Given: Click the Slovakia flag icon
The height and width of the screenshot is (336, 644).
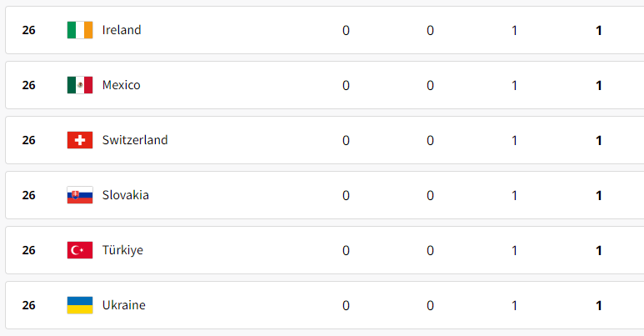Looking at the screenshot, I should 80,195.
